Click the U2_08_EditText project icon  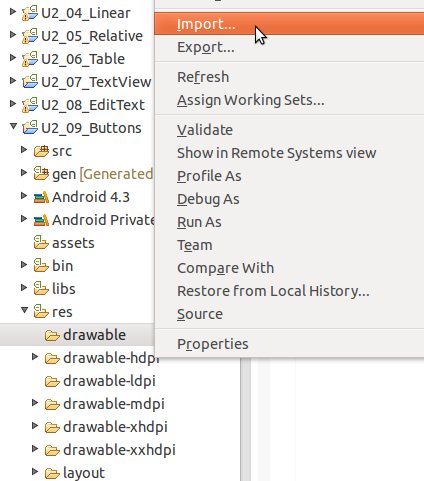point(30,105)
